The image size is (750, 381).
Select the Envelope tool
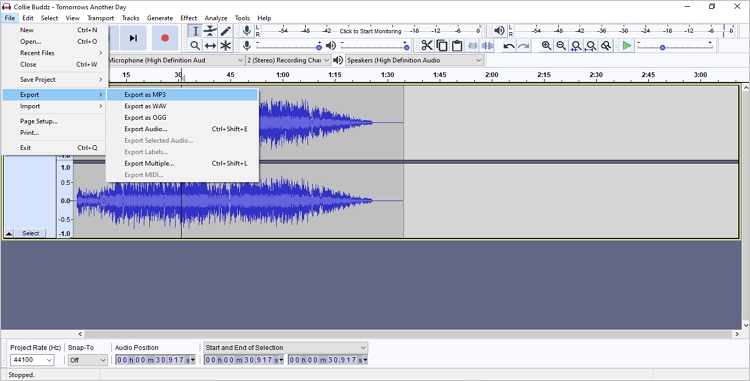(210, 31)
